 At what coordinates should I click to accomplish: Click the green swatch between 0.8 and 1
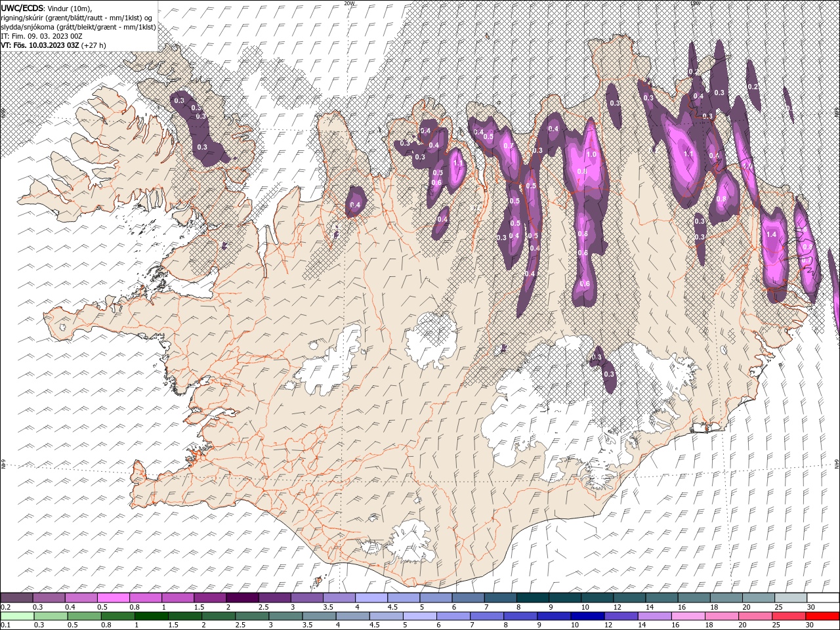pos(117,616)
